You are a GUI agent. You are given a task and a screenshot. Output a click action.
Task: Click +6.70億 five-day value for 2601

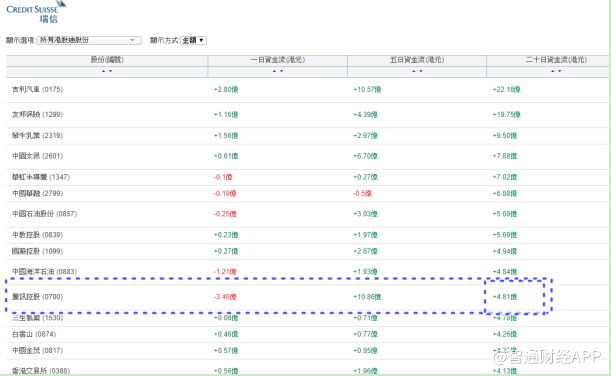tap(365, 156)
